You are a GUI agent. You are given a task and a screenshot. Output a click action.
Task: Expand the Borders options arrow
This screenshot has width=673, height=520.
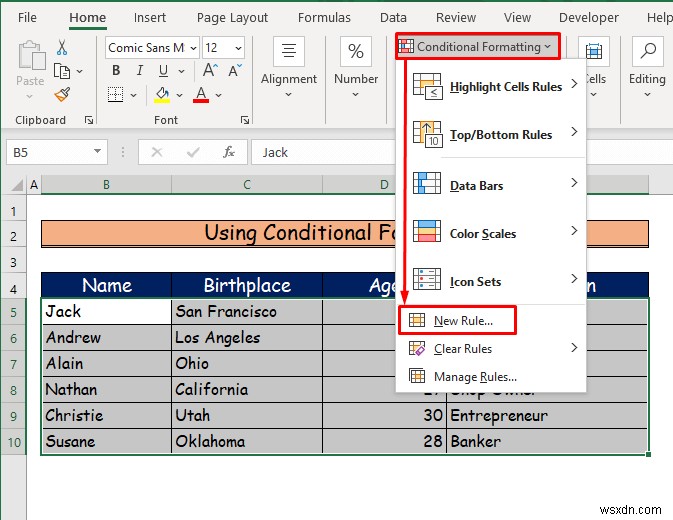pos(133,95)
